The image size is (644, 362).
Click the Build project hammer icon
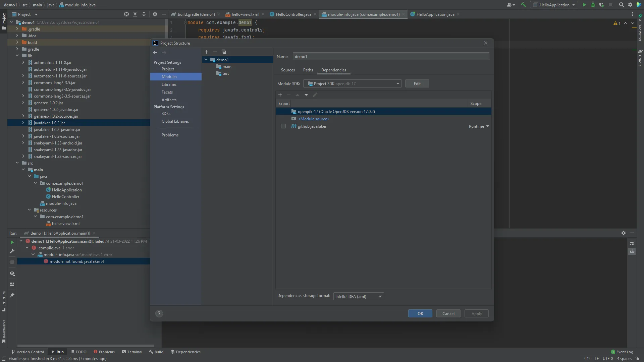point(523,5)
